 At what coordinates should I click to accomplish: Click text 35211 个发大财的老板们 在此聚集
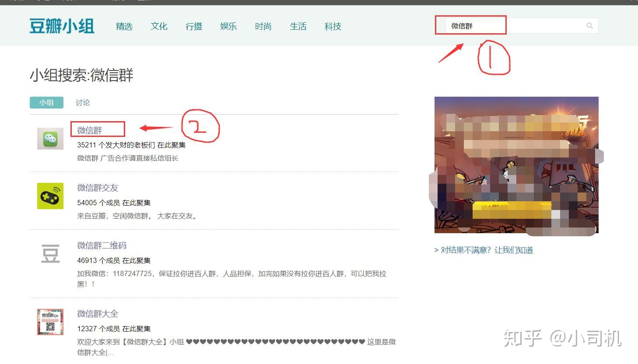(131, 145)
